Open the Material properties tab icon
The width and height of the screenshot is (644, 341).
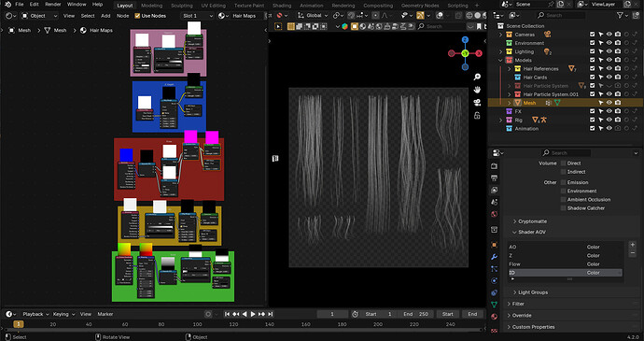coord(494,317)
